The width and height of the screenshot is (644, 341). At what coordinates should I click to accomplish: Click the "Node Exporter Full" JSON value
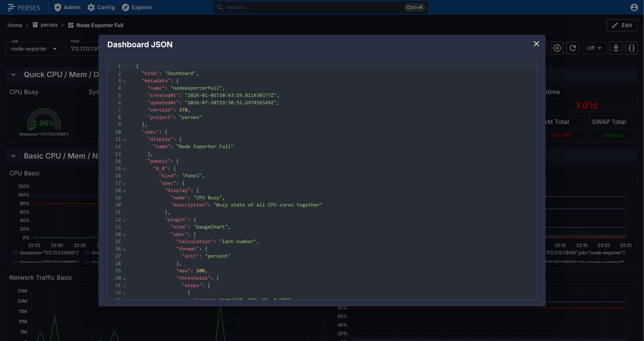205,147
